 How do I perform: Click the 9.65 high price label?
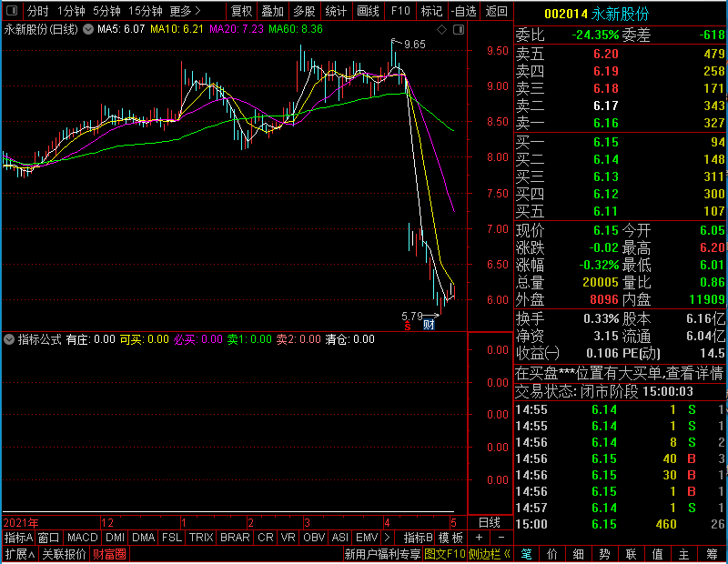point(415,44)
